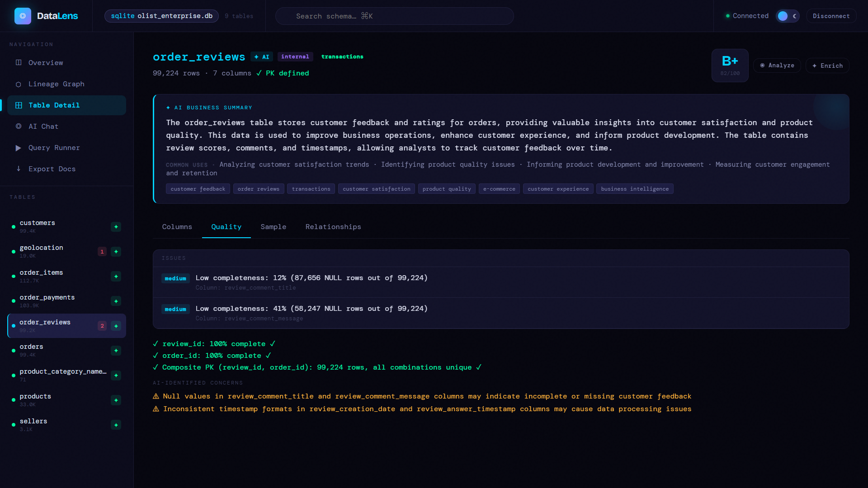This screenshot has width=868, height=488.
Task: Click the inconsistent timestamp formats warning
Action: (422, 409)
